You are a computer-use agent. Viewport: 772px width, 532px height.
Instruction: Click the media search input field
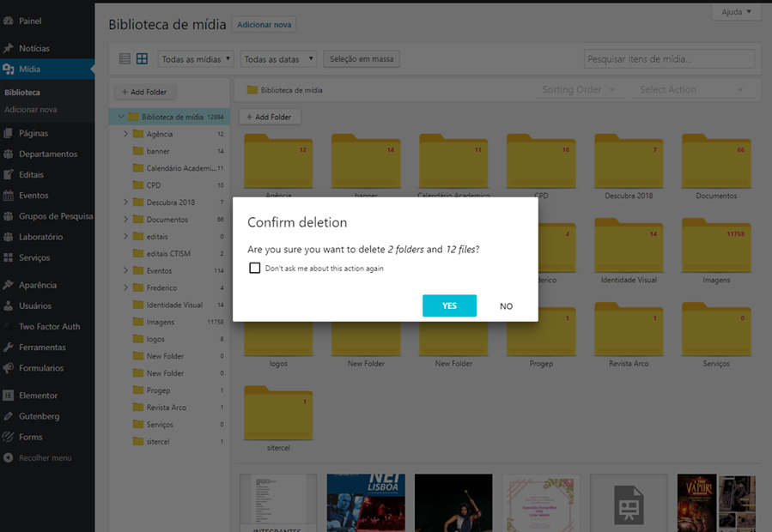click(x=669, y=59)
